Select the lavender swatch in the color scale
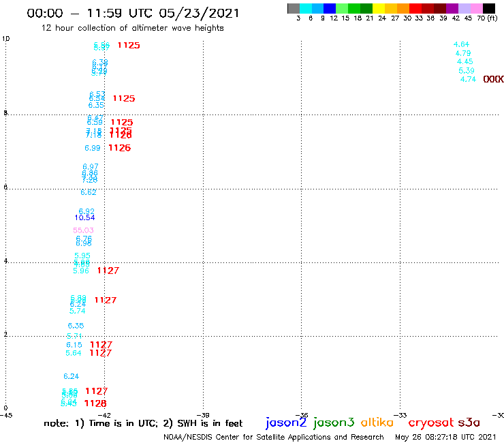Image resolution: width=504 pixels, height=443 pixels. pos(464,8)
